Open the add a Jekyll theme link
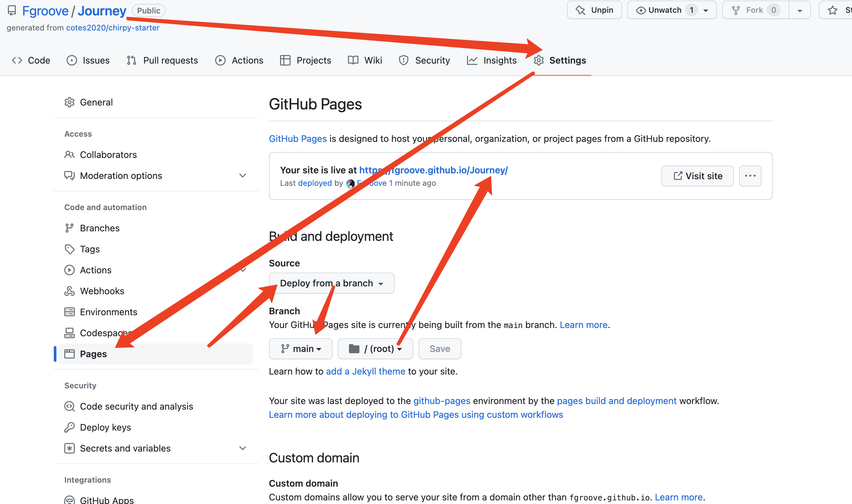The image size is (852, 504). pyautogui.click(x=365, y=371)
